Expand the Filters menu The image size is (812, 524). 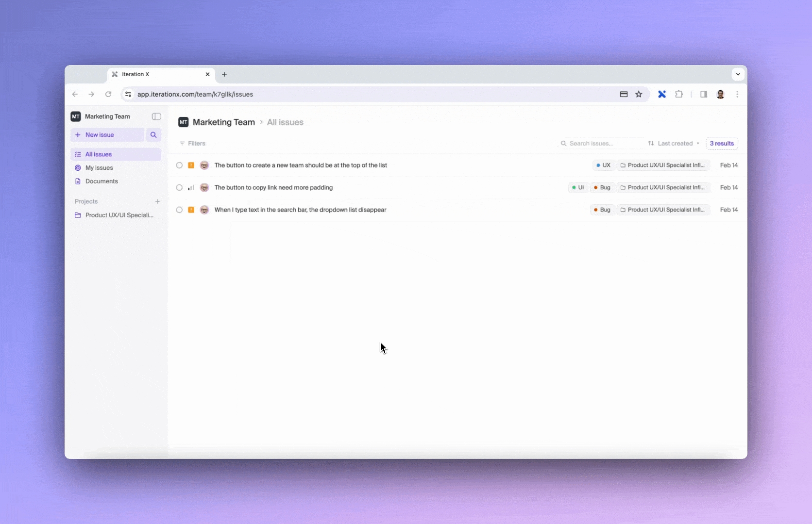193,144
